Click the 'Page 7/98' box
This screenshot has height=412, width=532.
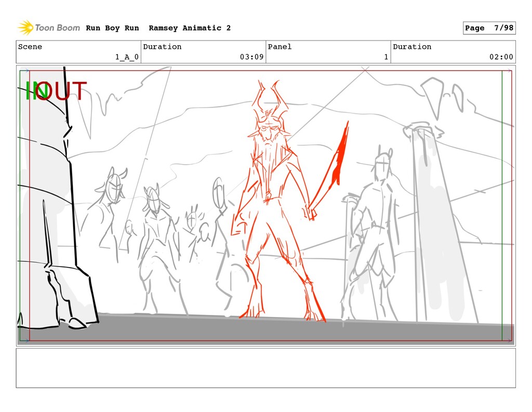click(489, 28)
